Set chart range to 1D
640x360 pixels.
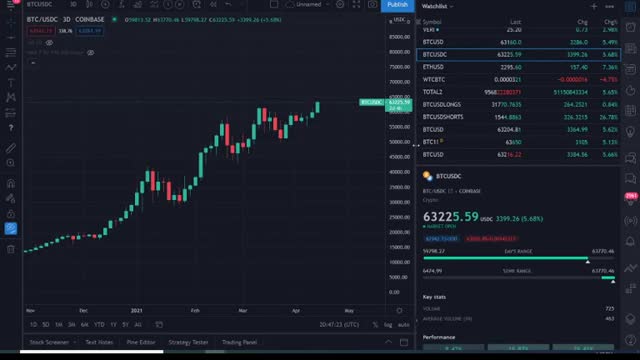[33, 324]
